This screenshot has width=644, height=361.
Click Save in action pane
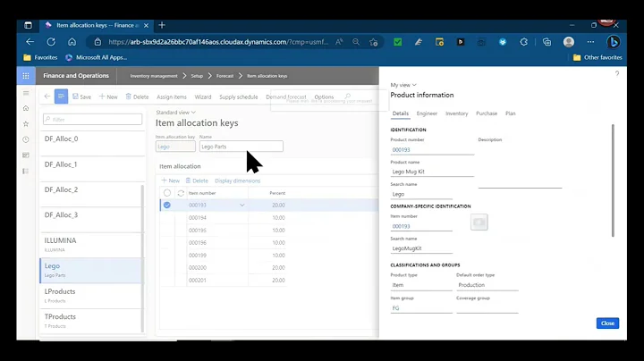pyautogui.click(x=81, y=97)
